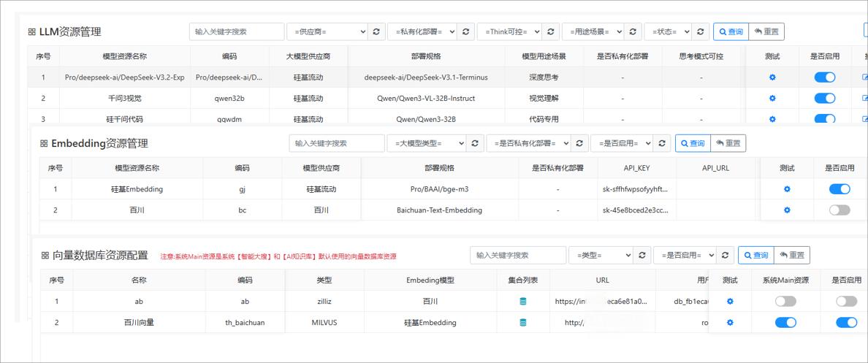The height and width of the screenshot is (363, 868).
Task: Click 查询 button in 向量数据库资源配置
Action: (756, 255)
